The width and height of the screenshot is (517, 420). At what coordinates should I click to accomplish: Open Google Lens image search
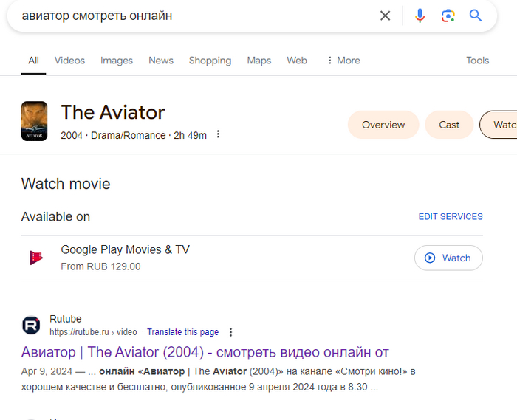[448, 16]
